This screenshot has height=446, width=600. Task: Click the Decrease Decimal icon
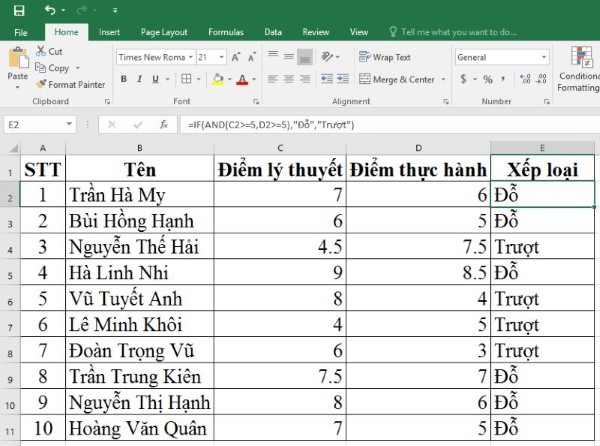click(541, 79)
